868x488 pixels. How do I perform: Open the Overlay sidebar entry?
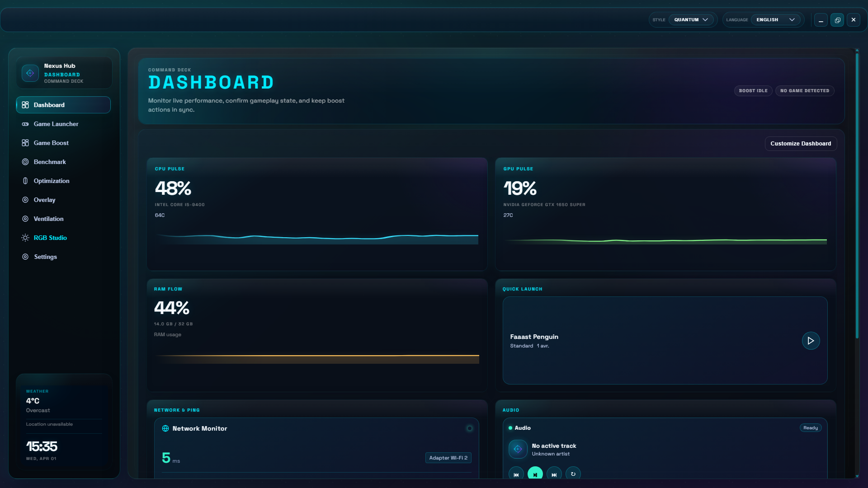[44, 200]
